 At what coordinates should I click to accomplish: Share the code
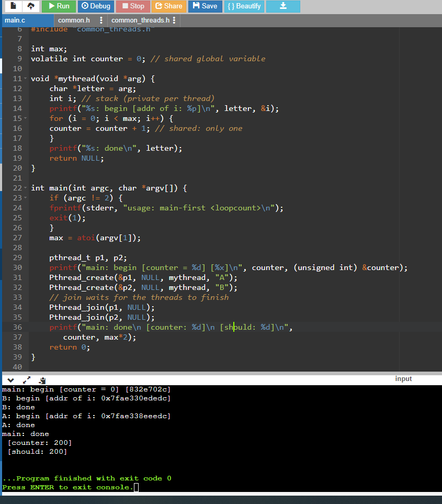(x=168, y=6)
